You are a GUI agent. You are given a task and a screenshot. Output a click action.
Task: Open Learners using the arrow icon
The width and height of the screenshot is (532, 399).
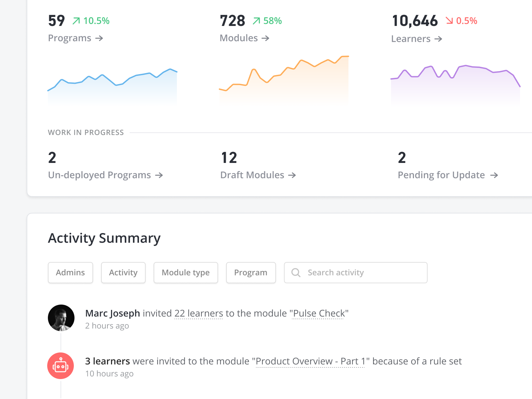[439, 39]
